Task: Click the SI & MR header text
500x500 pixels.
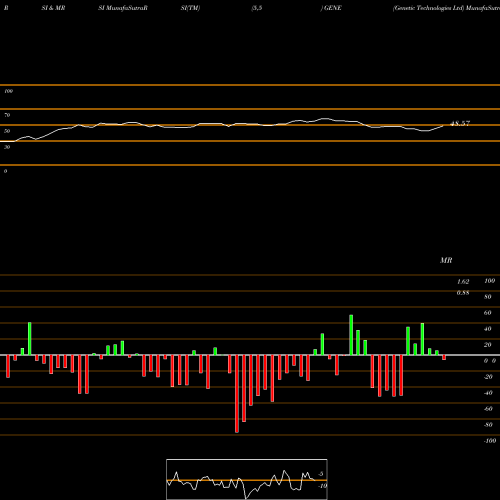Action: [53, 8]
